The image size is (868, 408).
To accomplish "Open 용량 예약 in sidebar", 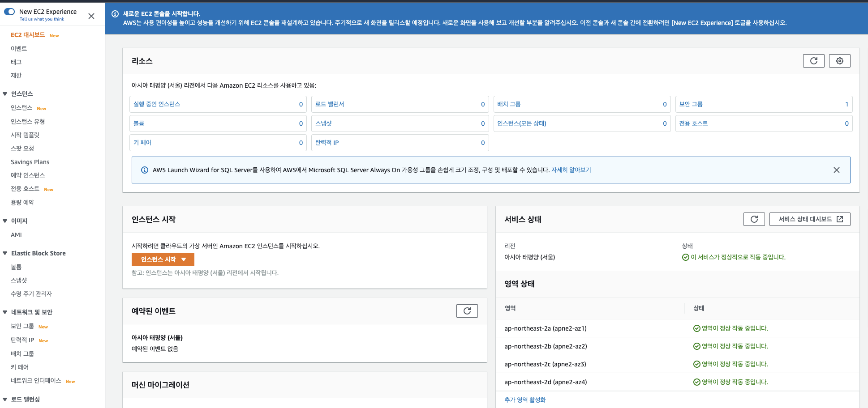I will [x=22, y=202].
